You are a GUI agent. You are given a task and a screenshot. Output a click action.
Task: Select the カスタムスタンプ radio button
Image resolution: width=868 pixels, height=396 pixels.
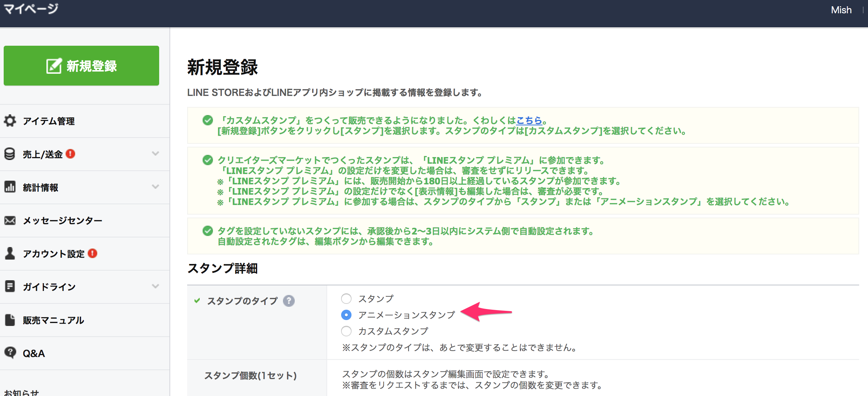point(346,331)
